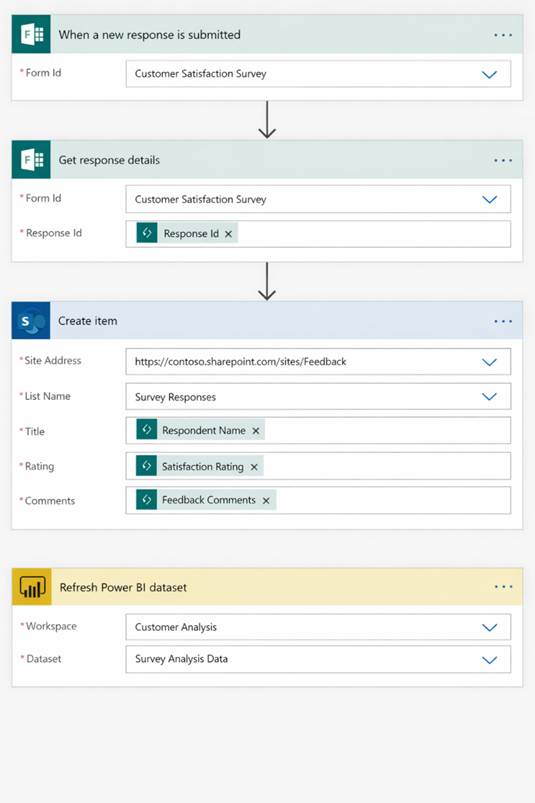This screenshot has height=803, width=535.
Task: Click into the Response Id field
Action: tap(318, 234)
